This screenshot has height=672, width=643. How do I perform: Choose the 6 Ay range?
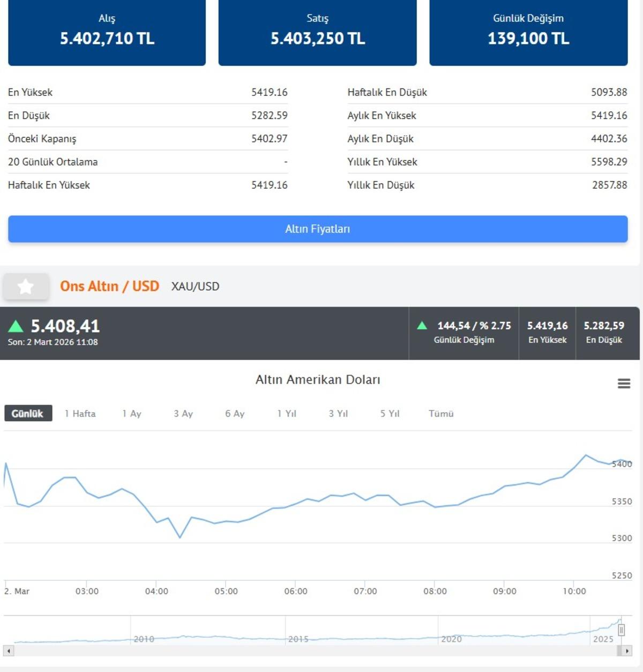(235, 414)
